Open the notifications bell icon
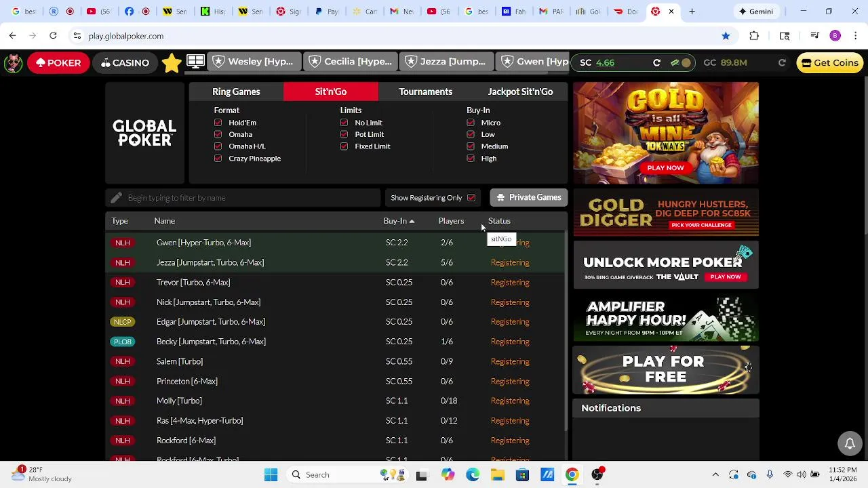Image resolution: width=868 pixels, height=488 pixels. coord(850,444)
